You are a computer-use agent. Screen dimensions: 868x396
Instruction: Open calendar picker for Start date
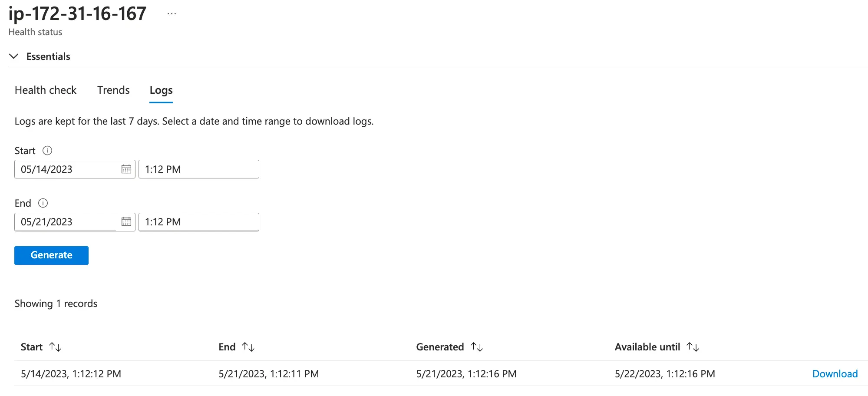(x=126, y=169)
